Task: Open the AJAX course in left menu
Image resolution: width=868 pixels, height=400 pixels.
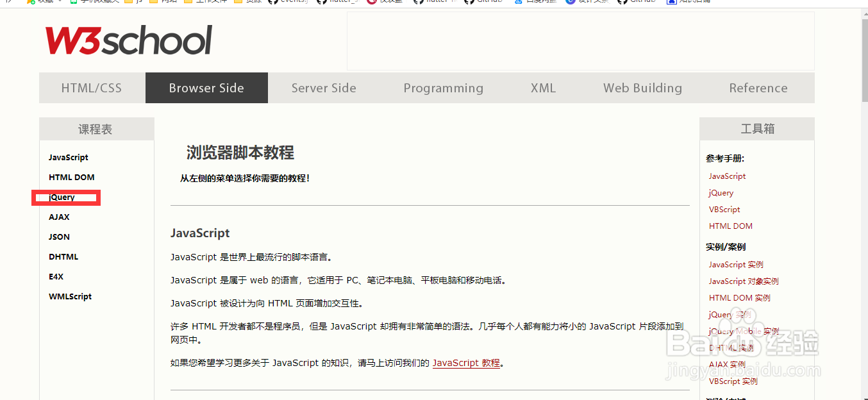Action: [x=59, y=217]
